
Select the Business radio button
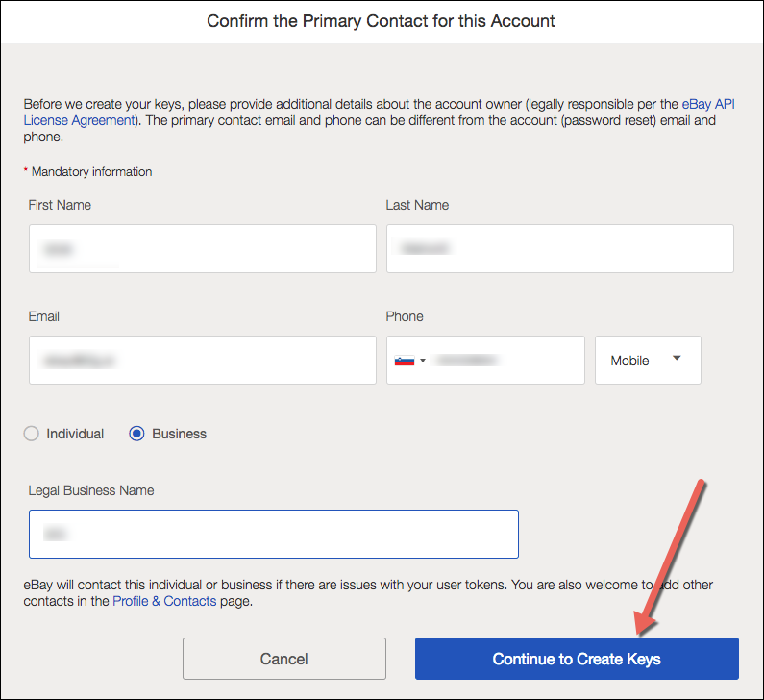(x=136, y=434)
